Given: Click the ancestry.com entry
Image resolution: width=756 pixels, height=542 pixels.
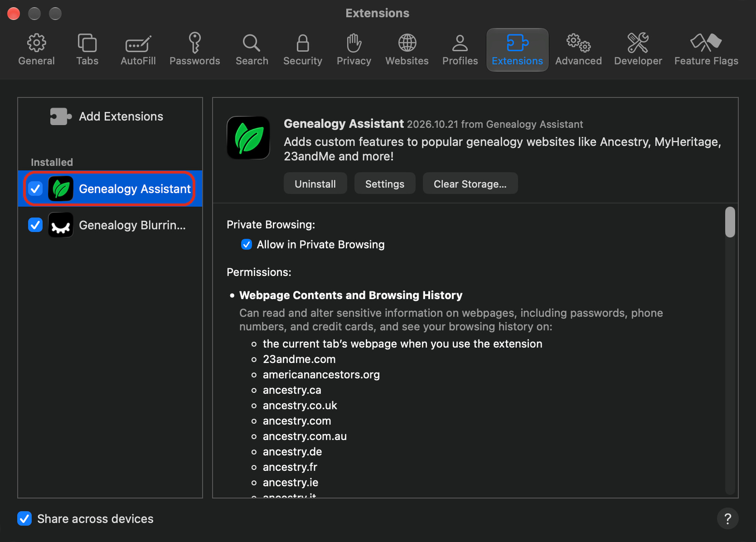Looking at the screenshot, I should tap(297, 420).
